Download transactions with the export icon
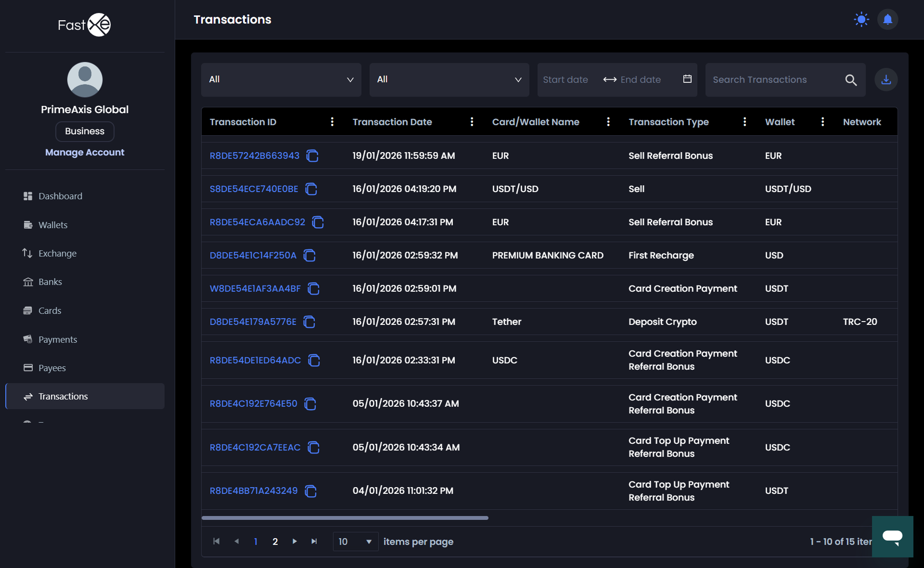Viewport: 924px width, 568px height. point(886,80)
